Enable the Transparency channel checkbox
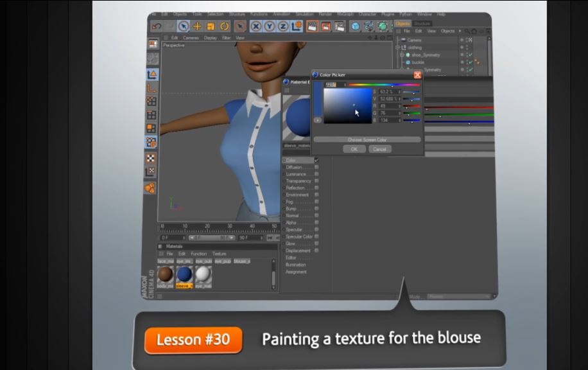The width and height of the screenshot is (588, 370). click(316, 181)
